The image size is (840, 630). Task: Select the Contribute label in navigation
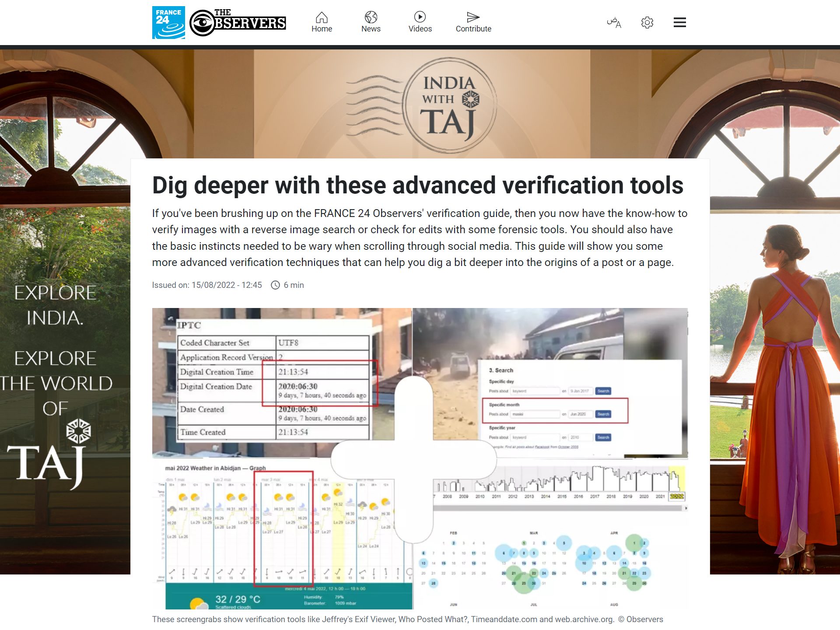point(473,29)
